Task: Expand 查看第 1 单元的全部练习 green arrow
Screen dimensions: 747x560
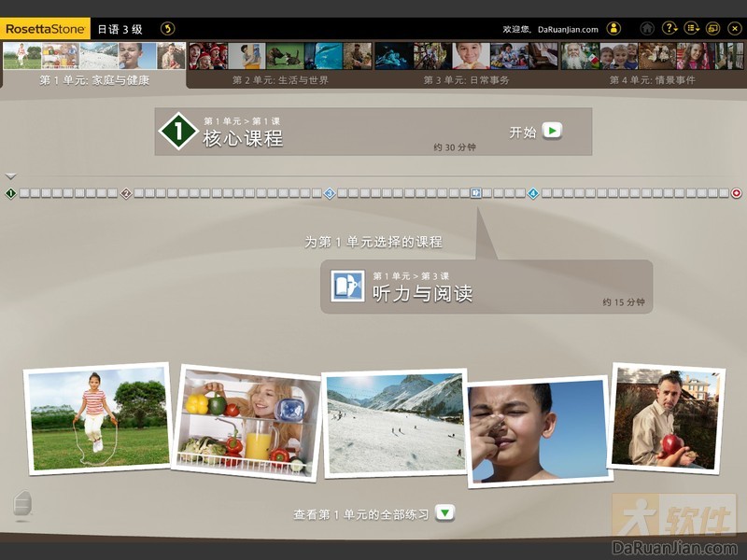Action: (446, 512)
